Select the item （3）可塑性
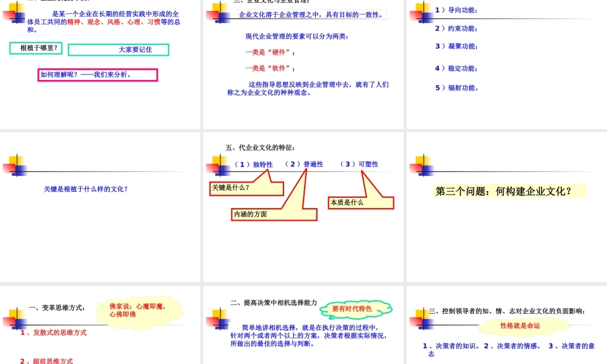Screen dimensions: 607x364 [359, 164]
